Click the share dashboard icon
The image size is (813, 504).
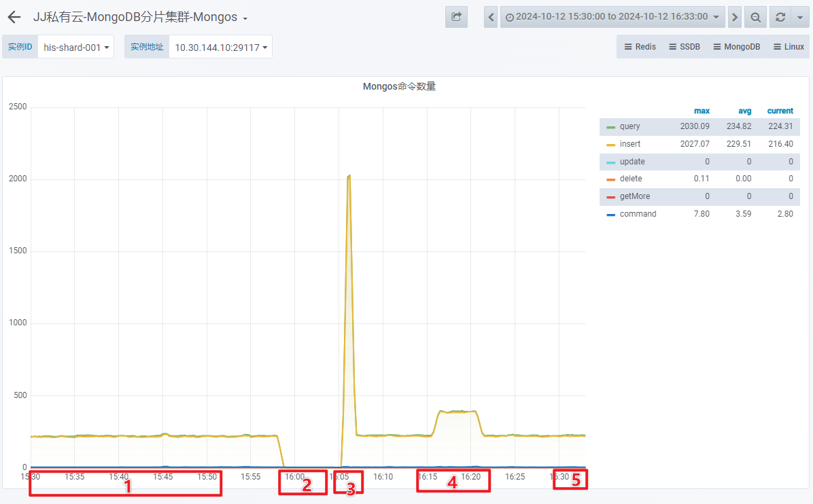click(x=456, y=17)
